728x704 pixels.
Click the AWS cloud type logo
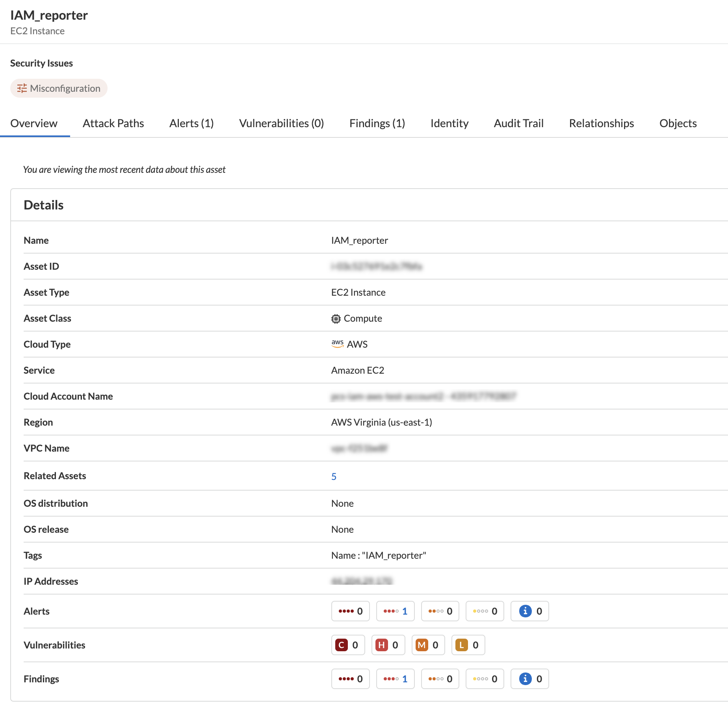click(338, 344)
